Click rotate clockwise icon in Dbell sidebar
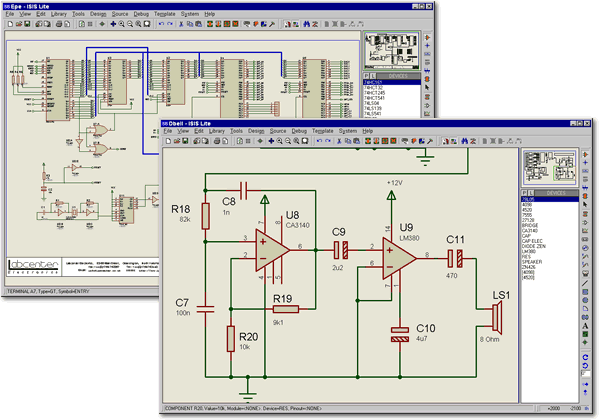 click(x=585, y=357)
